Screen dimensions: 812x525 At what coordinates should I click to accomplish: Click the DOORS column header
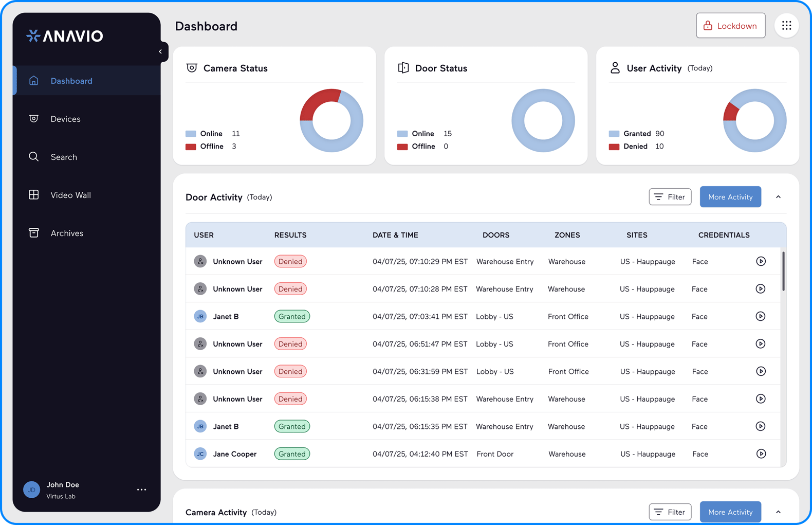(496, 235)
